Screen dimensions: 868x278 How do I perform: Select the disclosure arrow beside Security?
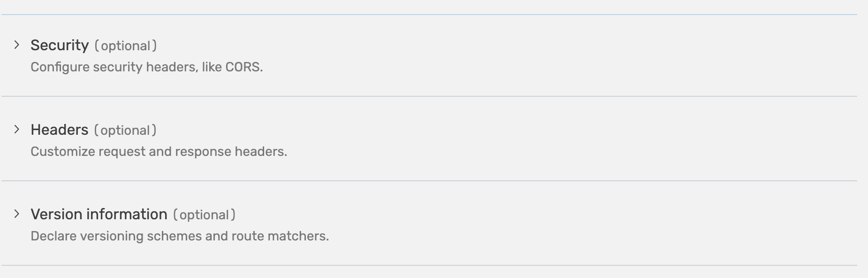click(17, 45)
